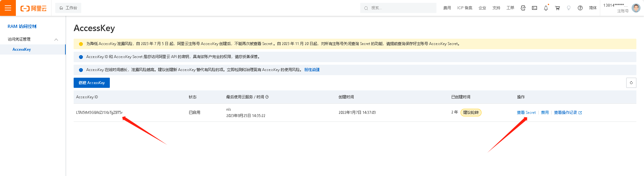Click the 建议轮转 rotation tag
This screenshot has height=176, width=644.
point(471,113)
